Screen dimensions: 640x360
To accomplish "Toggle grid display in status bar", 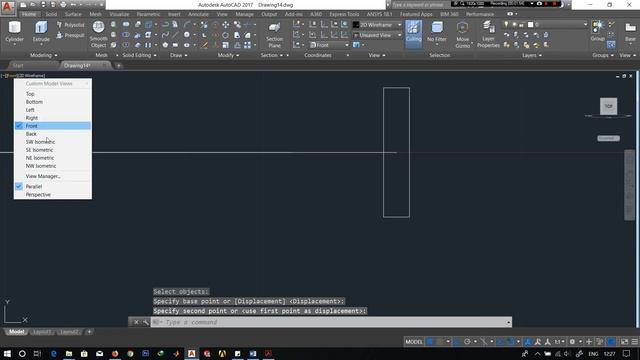I will [x=430, y=342].
